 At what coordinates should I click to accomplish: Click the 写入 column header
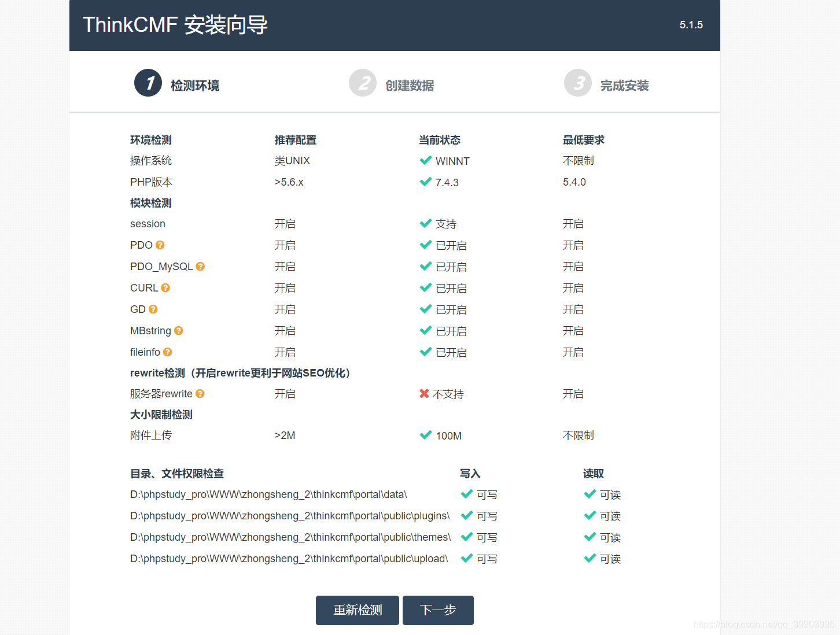click(x=470, y=474)
